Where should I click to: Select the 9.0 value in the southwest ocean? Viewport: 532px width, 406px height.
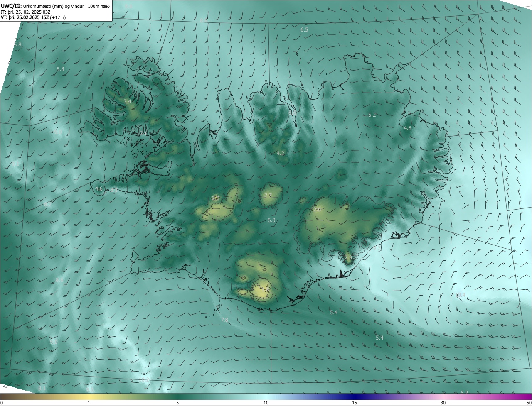pos(54,342)
